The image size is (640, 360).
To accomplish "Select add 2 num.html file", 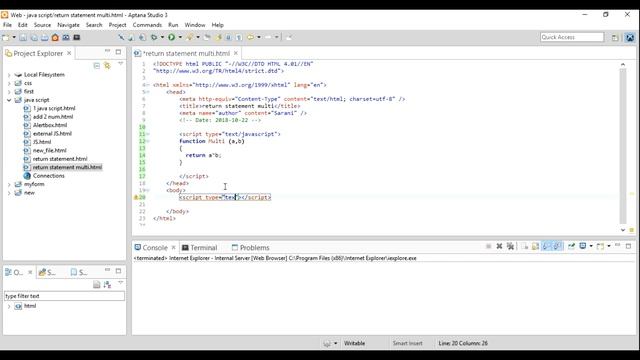I will [53, 117].
